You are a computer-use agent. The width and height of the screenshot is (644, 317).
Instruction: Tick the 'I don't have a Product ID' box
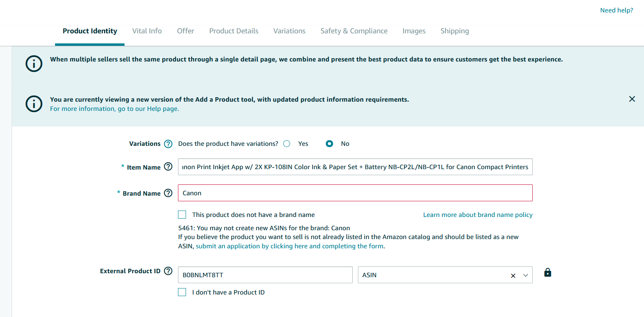[182, 292]
